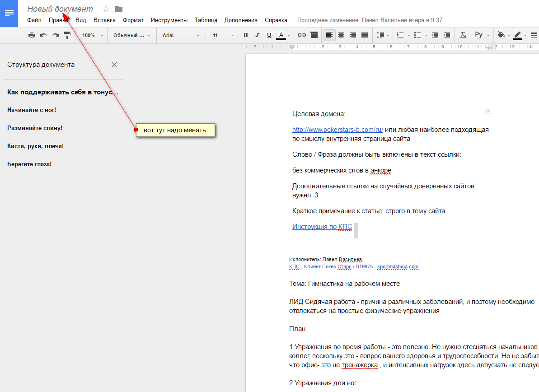The image size is (539, 392).
Task: Toggle italic formatting
Action: [258, 35]
